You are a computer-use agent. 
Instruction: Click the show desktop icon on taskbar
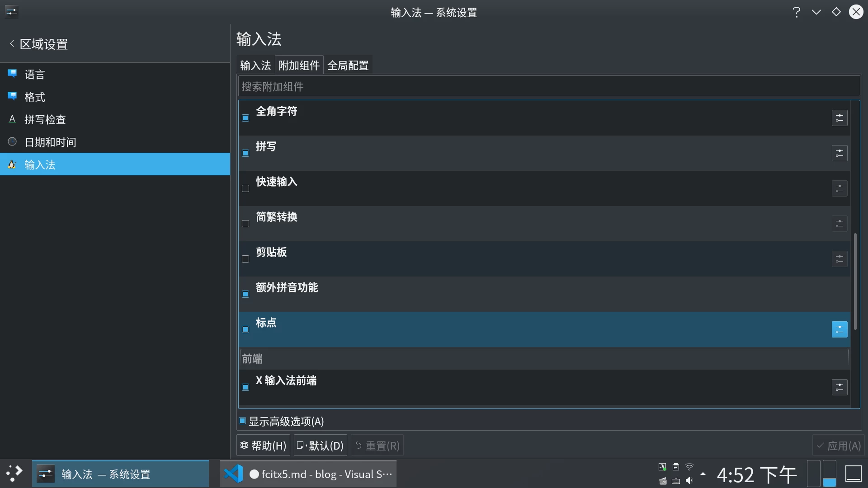tap(853, 474)
